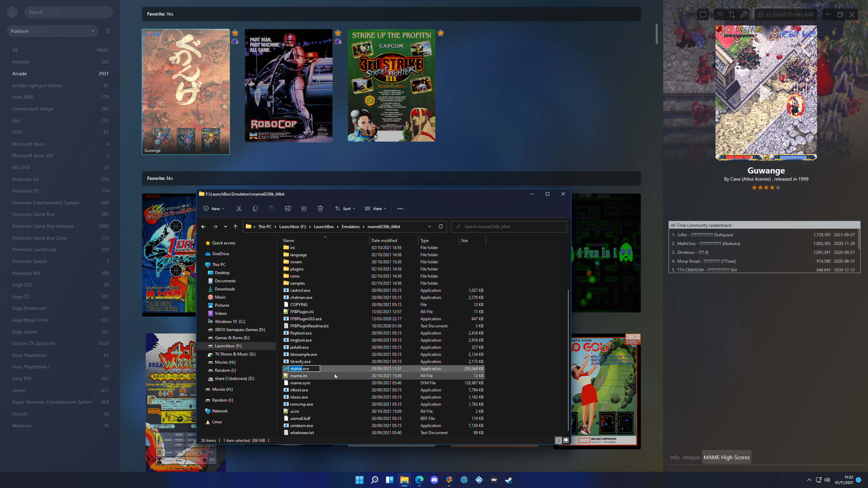
Task: Refresh the mame0236b_64bit folder
Action: point(441,226)
